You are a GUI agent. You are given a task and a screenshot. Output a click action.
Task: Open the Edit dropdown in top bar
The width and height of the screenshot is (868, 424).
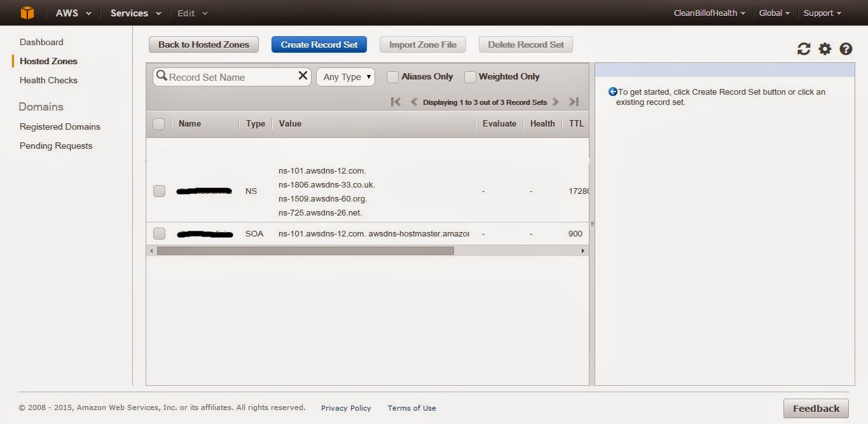(x=192, y=13)
